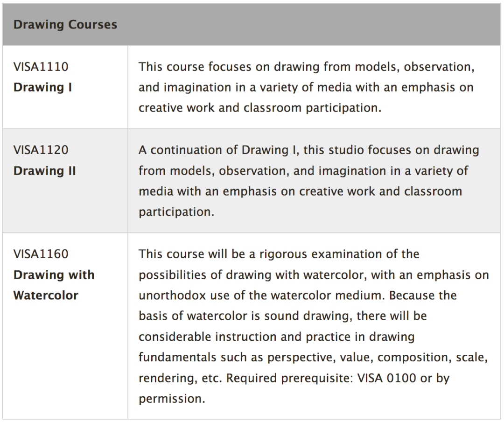Click "creative work and classroom participation" in Drawing I row
The height and width of the screenshot is (422, 504).
pyautogui.click(x=259, y=108)
